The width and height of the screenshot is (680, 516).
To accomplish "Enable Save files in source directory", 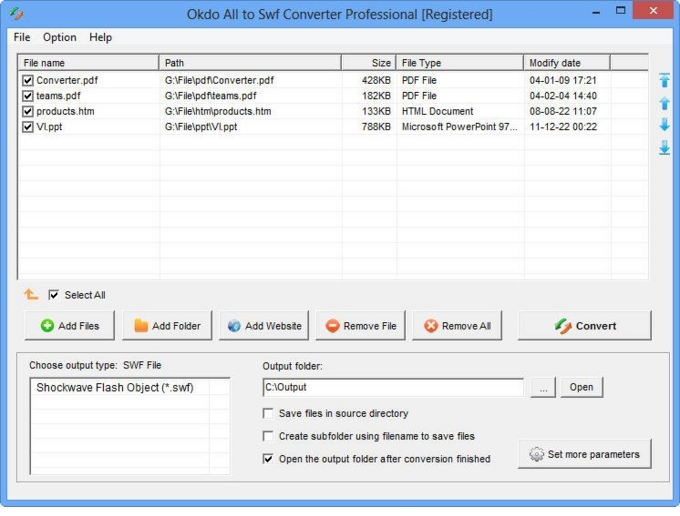I will (268, 413).
